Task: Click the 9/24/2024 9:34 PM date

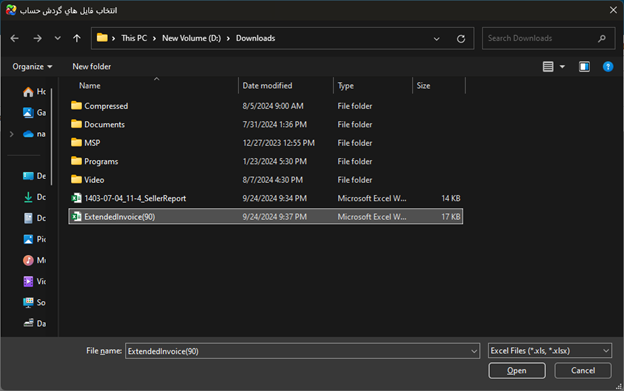Action: point(275,198)
